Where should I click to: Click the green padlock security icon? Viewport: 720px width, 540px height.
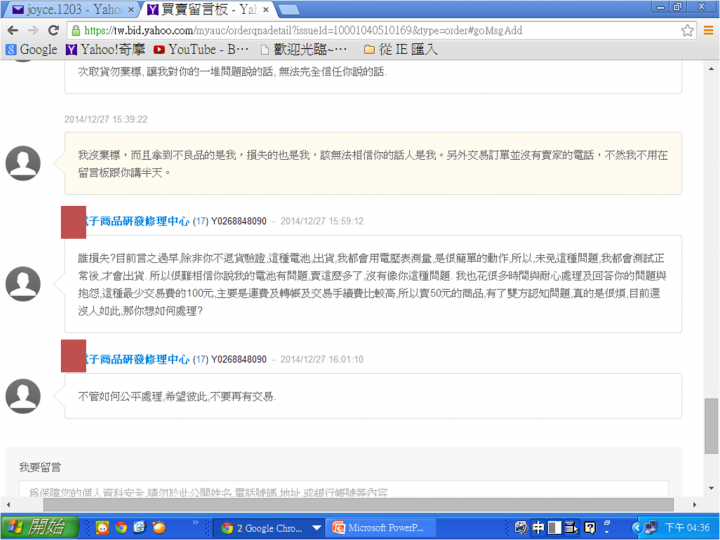76,30
